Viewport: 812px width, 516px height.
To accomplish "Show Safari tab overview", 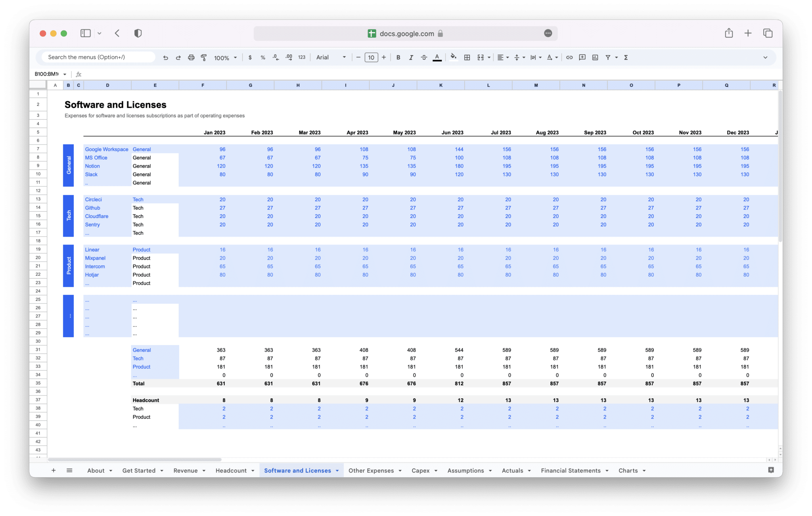I will click(768, 33).
